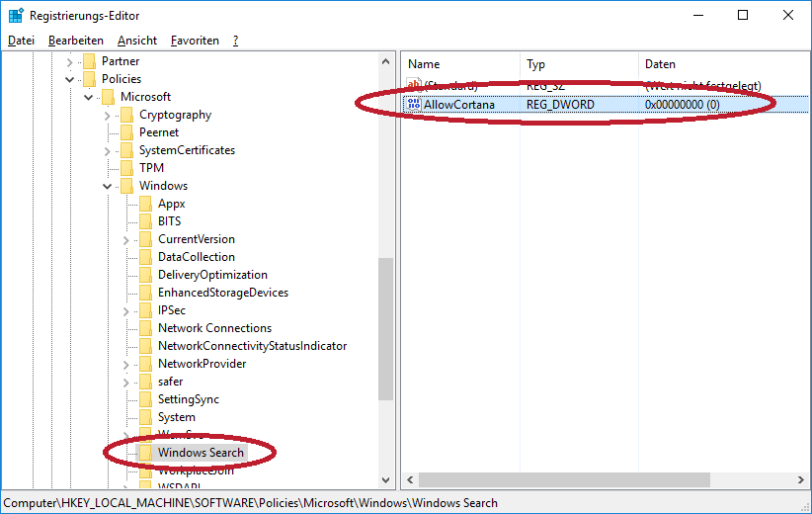Maximize the Registrierungs-Editor window
The width and height of the screenshot is (812, 514).
(x=743, y=15)
